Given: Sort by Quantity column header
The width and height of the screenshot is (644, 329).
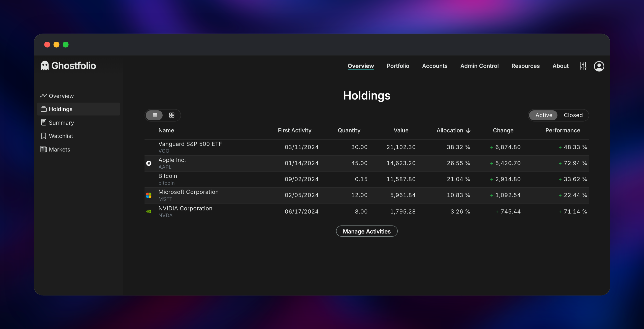Looking at the screenshot, I should coord(349,130).
